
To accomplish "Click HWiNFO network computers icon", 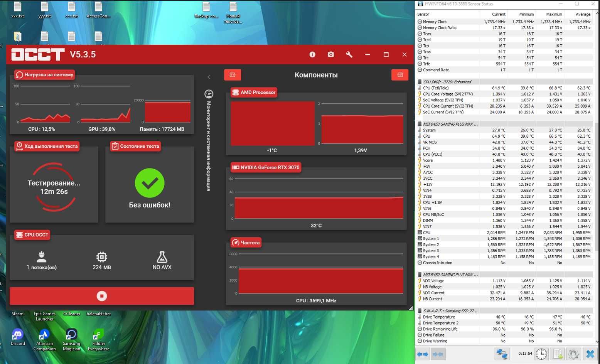I will [x=502, y=354].
